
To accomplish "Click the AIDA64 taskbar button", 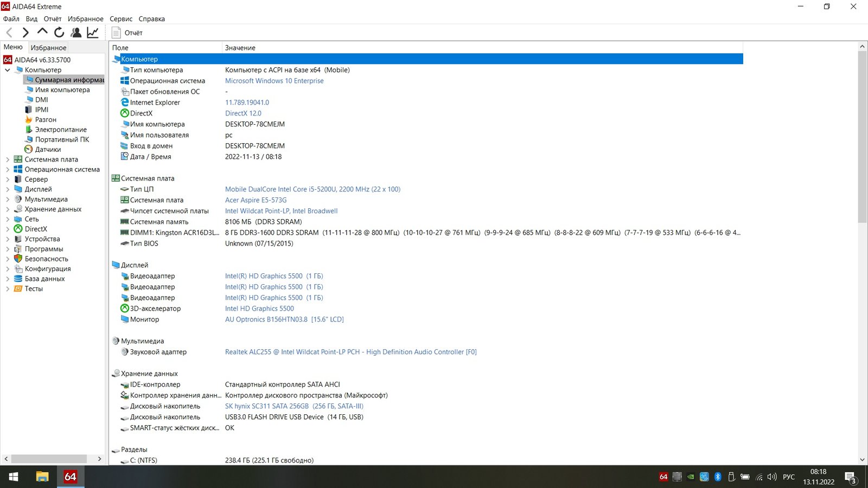I will 71,477.
